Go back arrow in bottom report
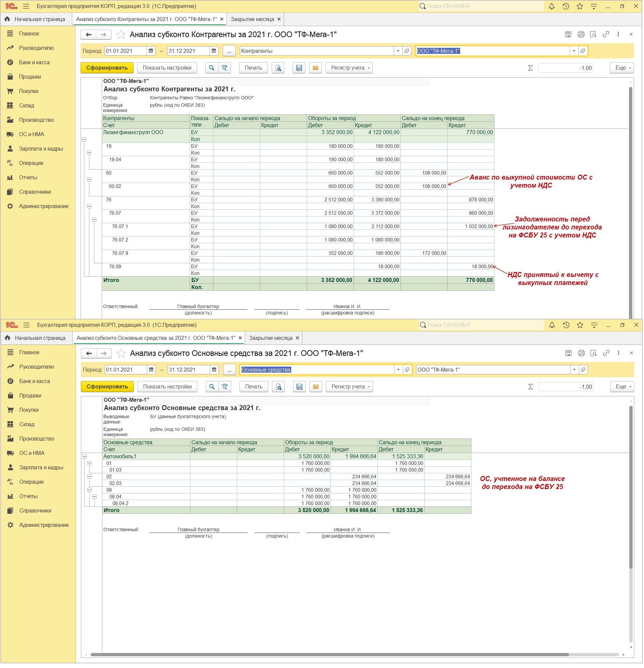The image size is (644, 668). (x=89, y=354)
